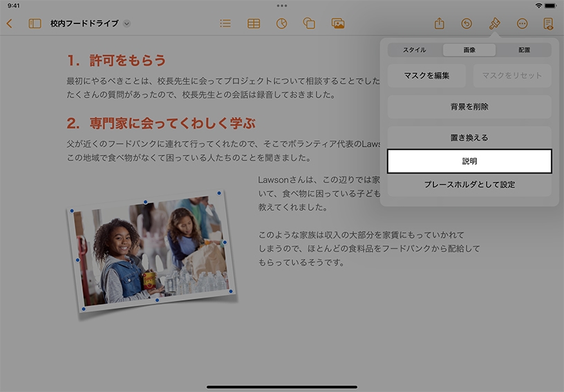Insert a table from the toolbar
The width and height of the screenshot is (564, 392).
pyautogui.click(x=254, y=24)
